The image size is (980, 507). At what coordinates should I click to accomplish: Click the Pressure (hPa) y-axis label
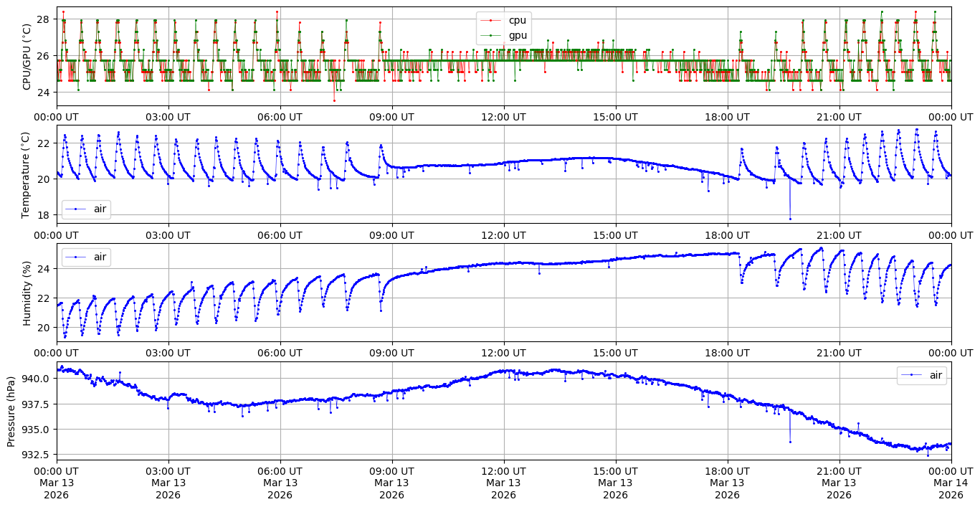click(11, 411)
